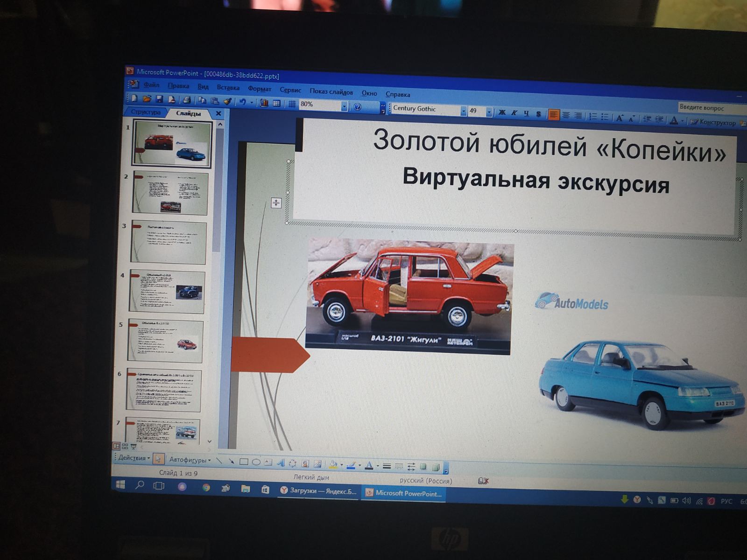The width and height of the screenshot is (747, 560).
Task: Pick fill color paint bucket
Action: pos(333,464)
